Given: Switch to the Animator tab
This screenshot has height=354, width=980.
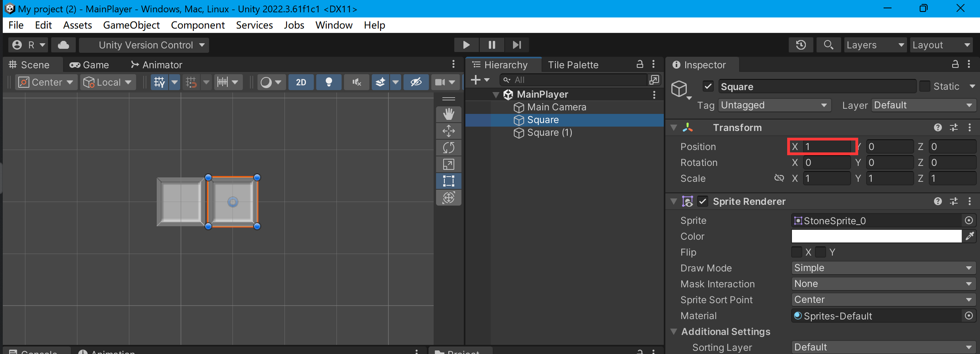Looking at the screenshot, I should [157, 65].
